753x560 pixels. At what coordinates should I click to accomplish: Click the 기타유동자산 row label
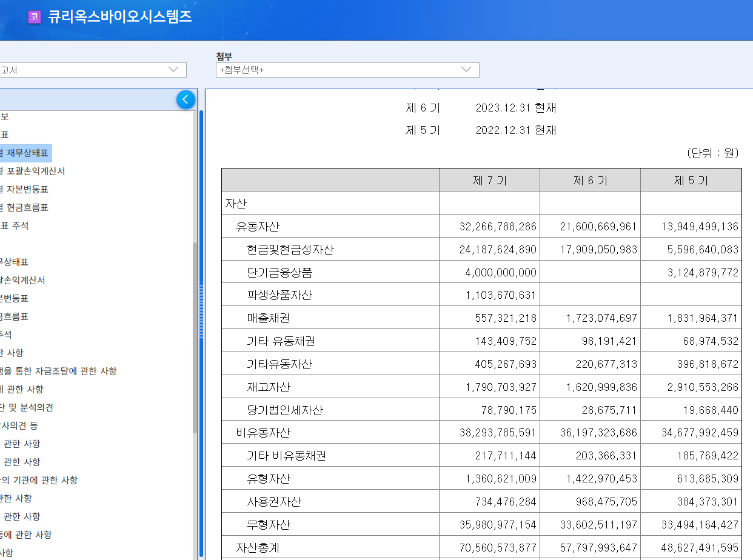click(279, 364)
